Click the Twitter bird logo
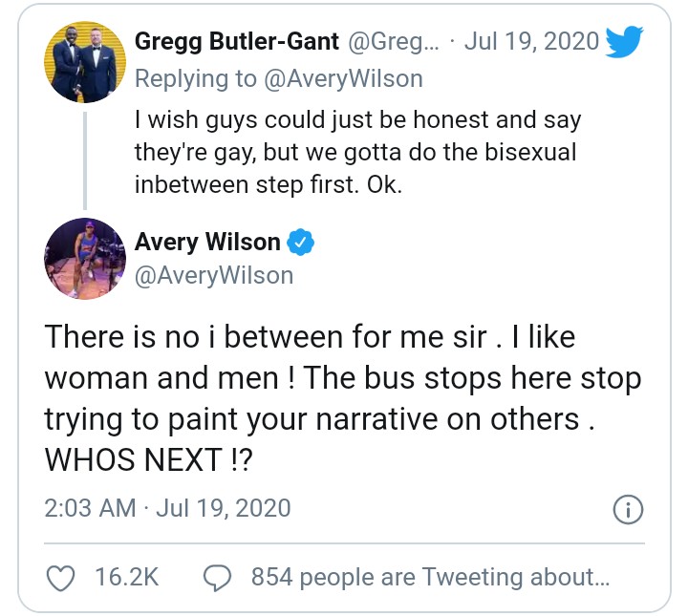Viewport: 688px width, 616px height. [x=625, y=43]
